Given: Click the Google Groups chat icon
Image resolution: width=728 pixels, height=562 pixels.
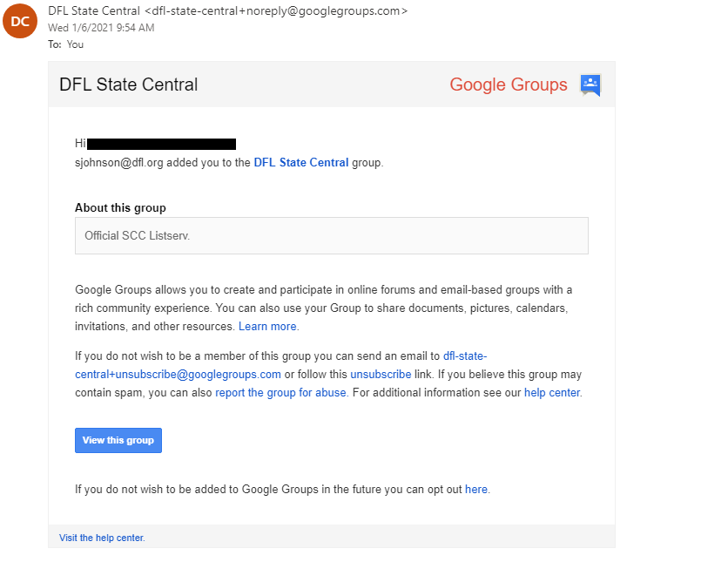Looking at the screenshot, I should pyautogui.click(x=590, y=85).
